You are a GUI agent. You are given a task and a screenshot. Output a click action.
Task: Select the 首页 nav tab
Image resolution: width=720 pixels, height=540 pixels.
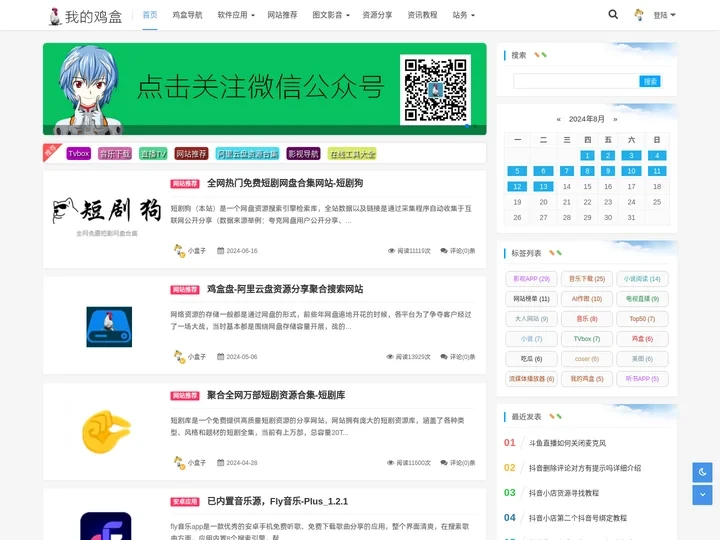pyautogui.click(x=150, y=15)
